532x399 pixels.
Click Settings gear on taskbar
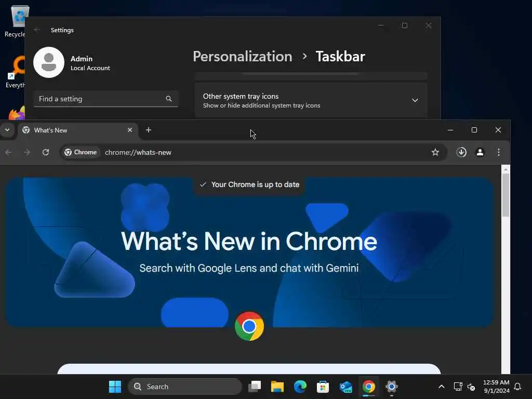click(391, 387)
